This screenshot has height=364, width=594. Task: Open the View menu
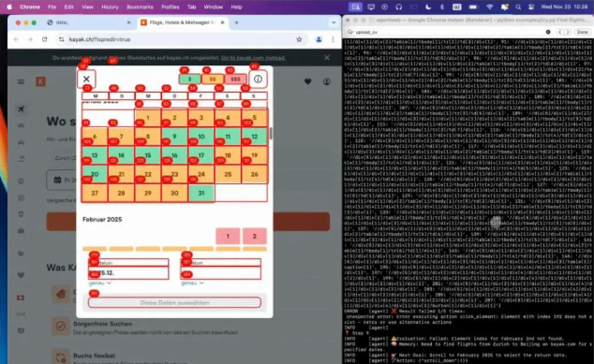click(x=87, y=7)
